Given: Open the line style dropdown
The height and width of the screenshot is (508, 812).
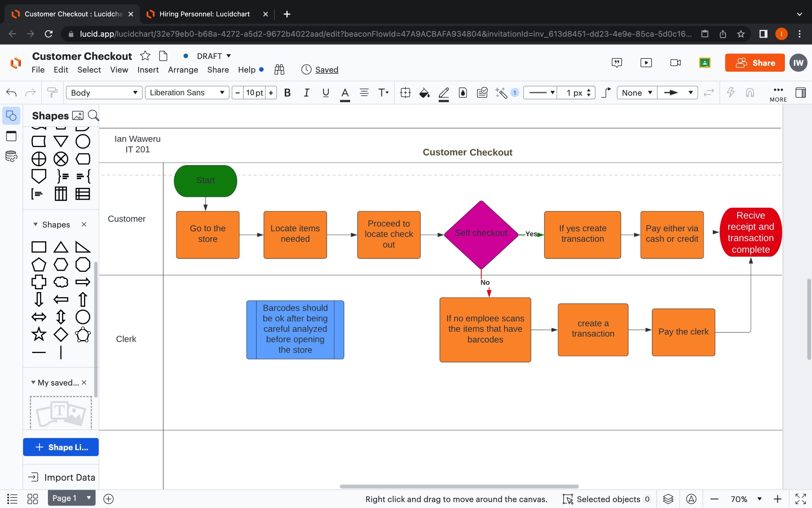Looking at the screenshot, I should click(x=540, y=93).
